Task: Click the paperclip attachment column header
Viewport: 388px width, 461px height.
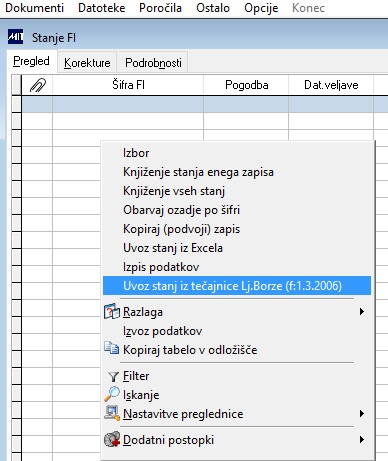Action: pos(37,85)
